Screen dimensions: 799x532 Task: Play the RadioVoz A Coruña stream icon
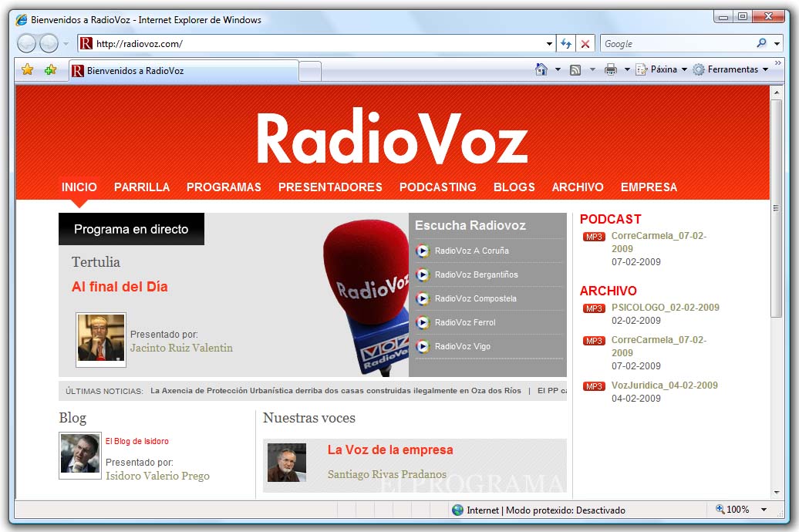click(423, 251)
